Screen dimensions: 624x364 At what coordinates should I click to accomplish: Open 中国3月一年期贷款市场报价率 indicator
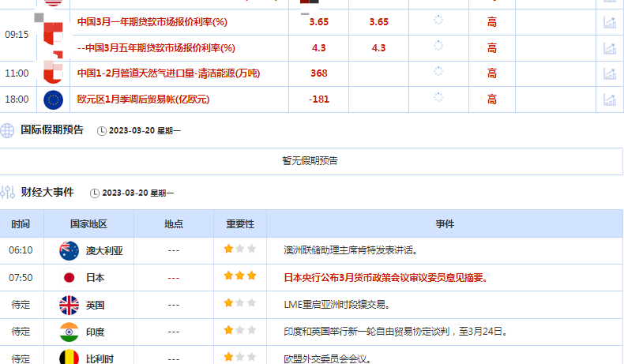click(152, 22)
